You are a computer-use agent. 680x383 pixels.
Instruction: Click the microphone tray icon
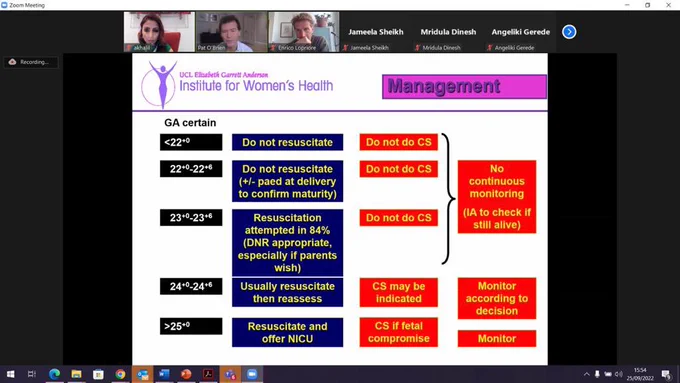597,374
